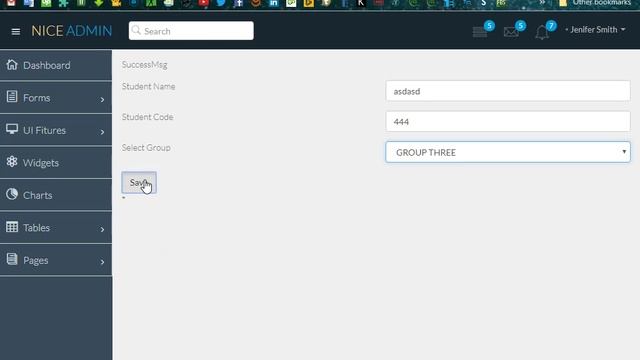The height and width of the screenshot is (360, 640).
Task: Click the search magnifier icon
Action: [136, 31]
